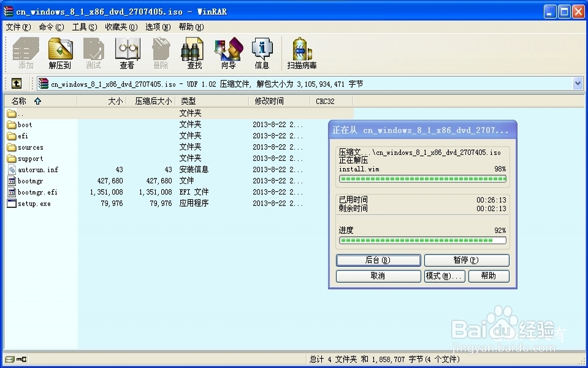Viewport: 588px width, 368px height.
Task: Expand the address bar dropdown arrow
Action: (x=578, y=83)
